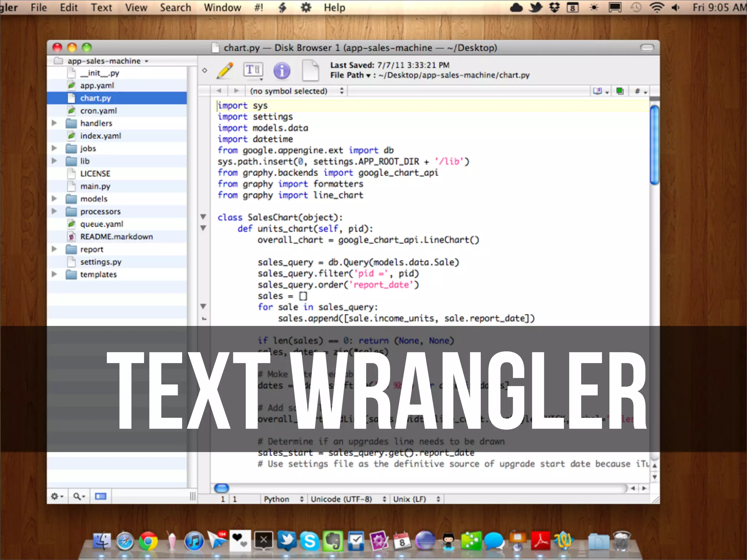The image size is (747, 560).
Task: Click the window toolbar toggle pill button
Action: 647,48
